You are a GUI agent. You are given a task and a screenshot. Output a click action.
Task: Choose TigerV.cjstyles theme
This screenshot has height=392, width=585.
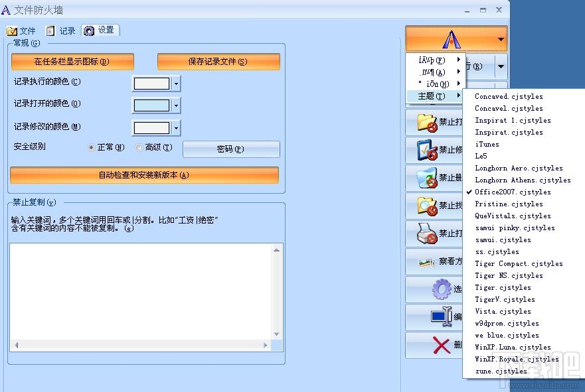point(523,300)
